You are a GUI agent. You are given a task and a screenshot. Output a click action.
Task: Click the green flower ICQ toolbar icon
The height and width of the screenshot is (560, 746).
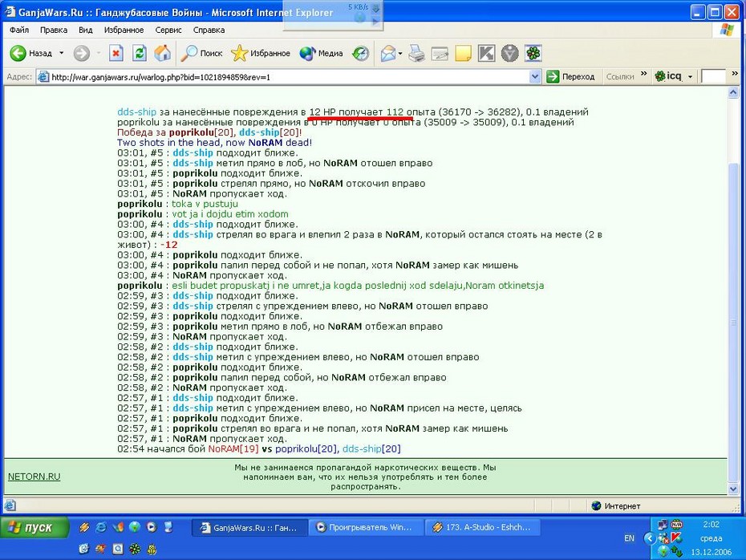tap(533, 53)
